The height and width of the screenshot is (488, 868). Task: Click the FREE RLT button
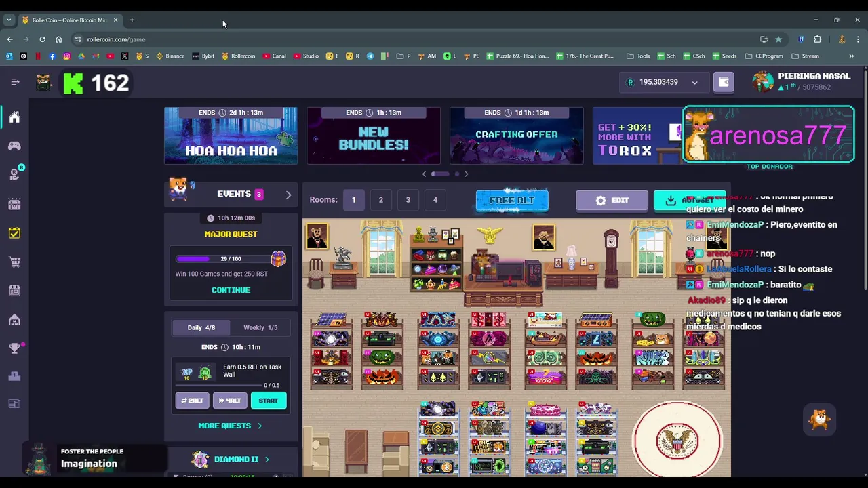(x=512, y=201)
